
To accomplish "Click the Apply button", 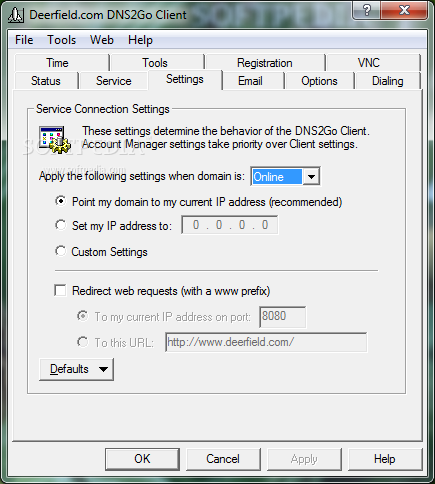I will [304, 459].
